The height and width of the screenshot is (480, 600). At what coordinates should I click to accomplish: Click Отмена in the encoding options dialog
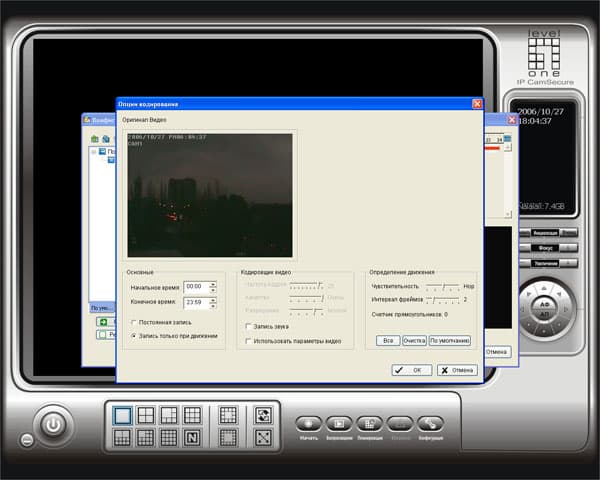(457, 370)
